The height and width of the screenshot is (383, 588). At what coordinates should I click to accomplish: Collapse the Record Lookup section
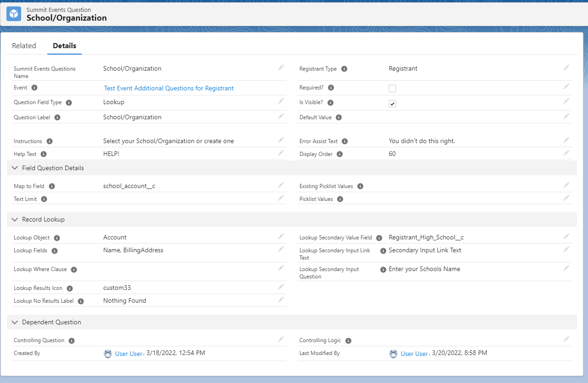point(14,219)
